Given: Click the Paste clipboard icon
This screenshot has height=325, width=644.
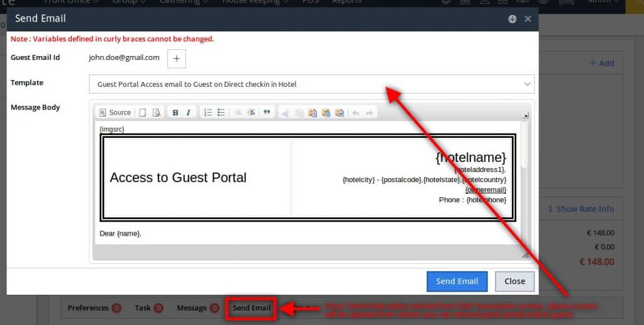Looking at the screenshot, I should click(313, 113).
